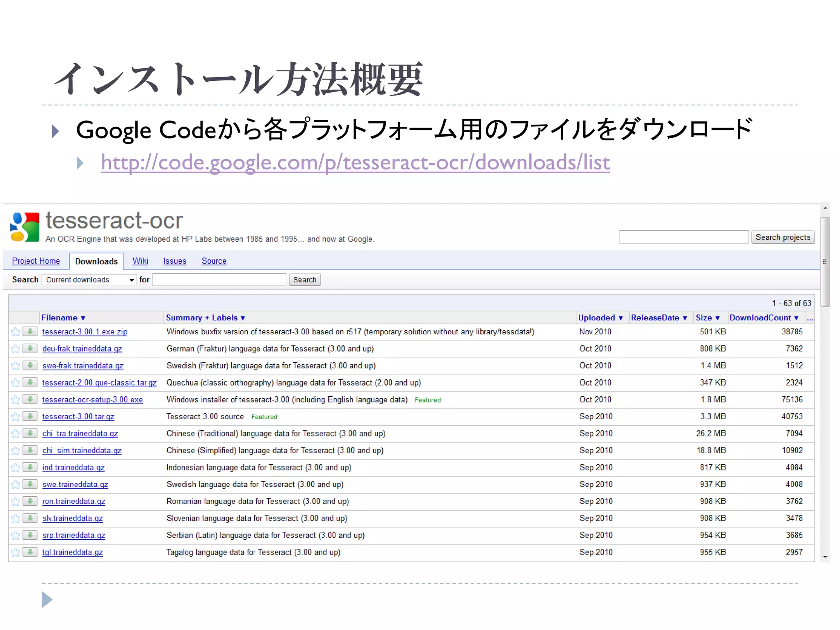Click the slide footer play arrow
The image size is (840, 630).
coord(47,600)
